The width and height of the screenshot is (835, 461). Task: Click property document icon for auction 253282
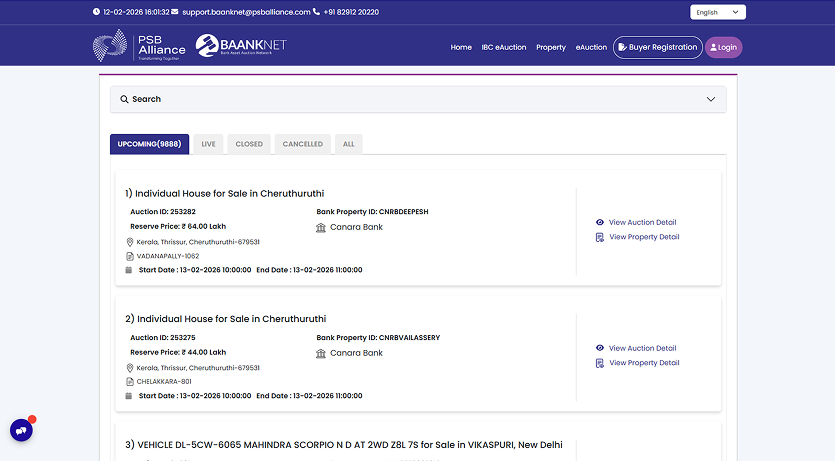point(599,237)
